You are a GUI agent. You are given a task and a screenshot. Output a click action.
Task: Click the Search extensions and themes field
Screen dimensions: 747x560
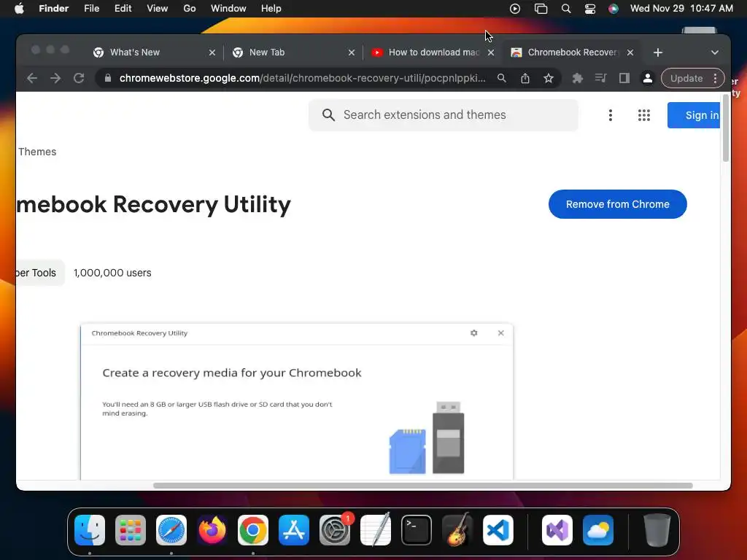[x=444, y=114]
